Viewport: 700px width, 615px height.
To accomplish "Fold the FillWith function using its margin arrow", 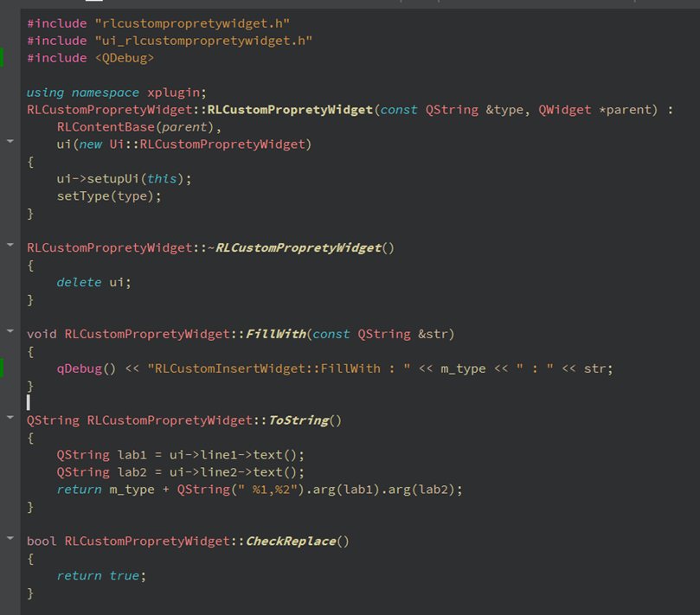I will pos(10,330).
